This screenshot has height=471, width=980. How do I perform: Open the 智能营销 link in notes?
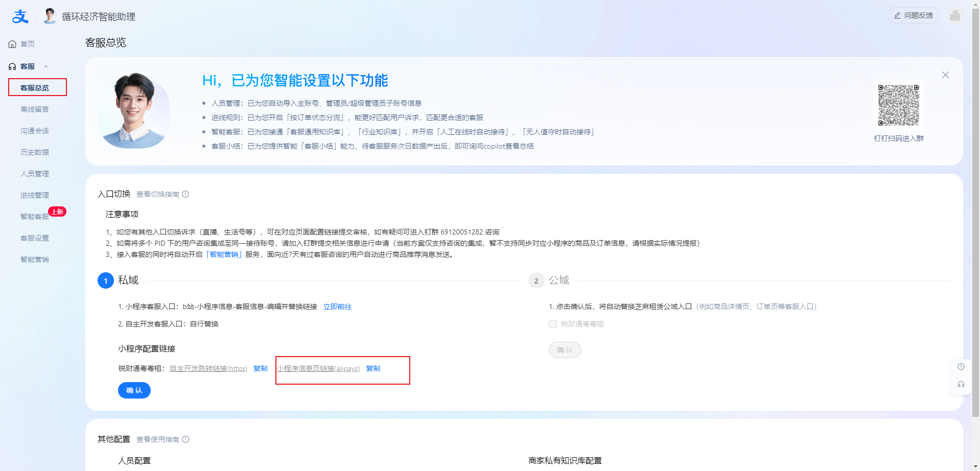click(224, 254)
